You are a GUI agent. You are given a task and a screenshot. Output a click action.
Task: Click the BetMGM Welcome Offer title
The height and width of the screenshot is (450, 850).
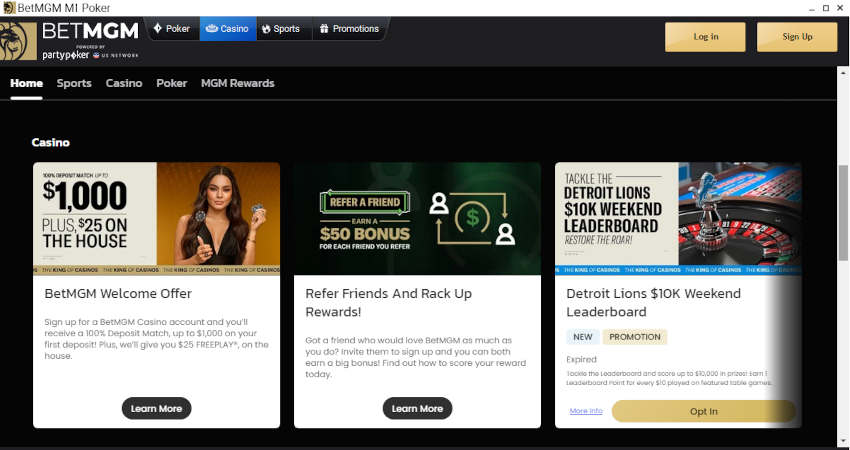[x=118, y=294]
